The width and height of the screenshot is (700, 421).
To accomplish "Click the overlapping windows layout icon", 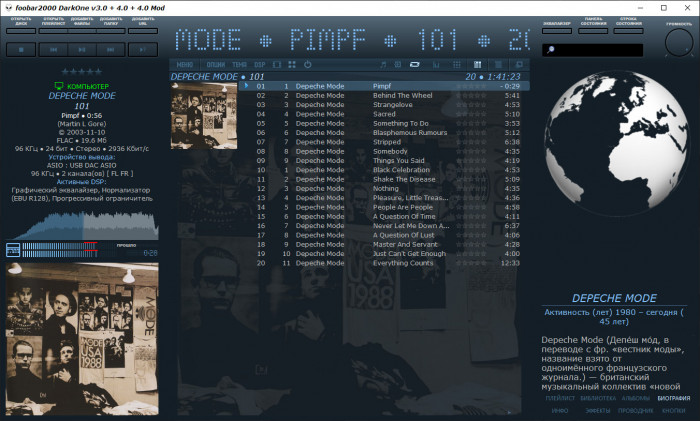I will [519, 65].
